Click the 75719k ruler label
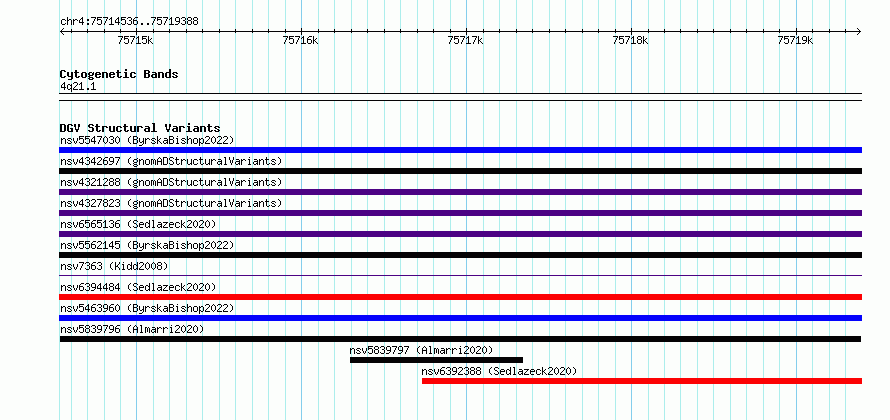This screenshot has width=890, height=420. coord(795,40)
